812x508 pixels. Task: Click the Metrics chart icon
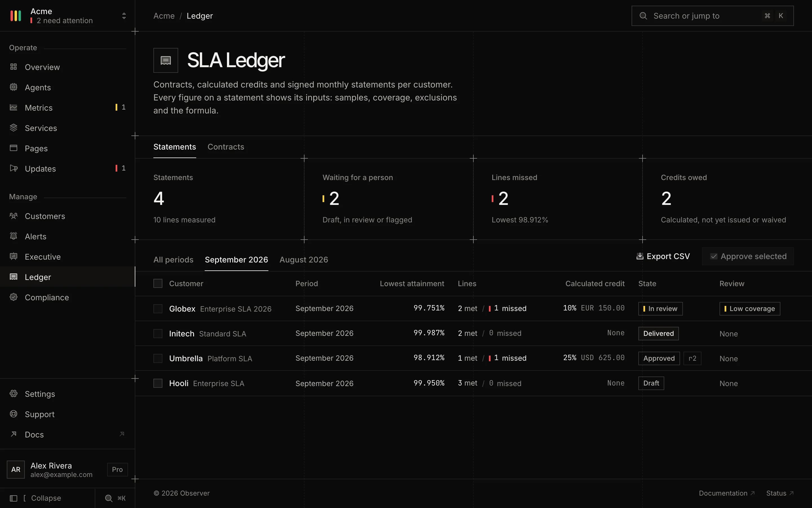tap(14, 108)
